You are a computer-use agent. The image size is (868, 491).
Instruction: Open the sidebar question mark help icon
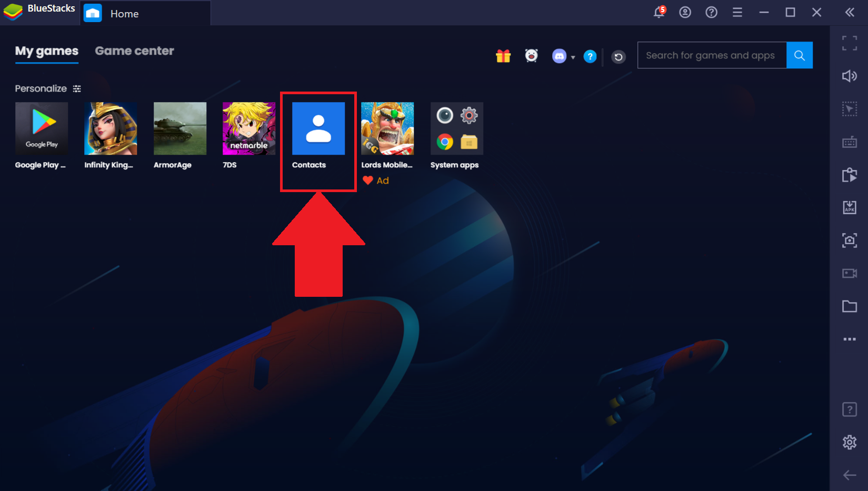850,409
